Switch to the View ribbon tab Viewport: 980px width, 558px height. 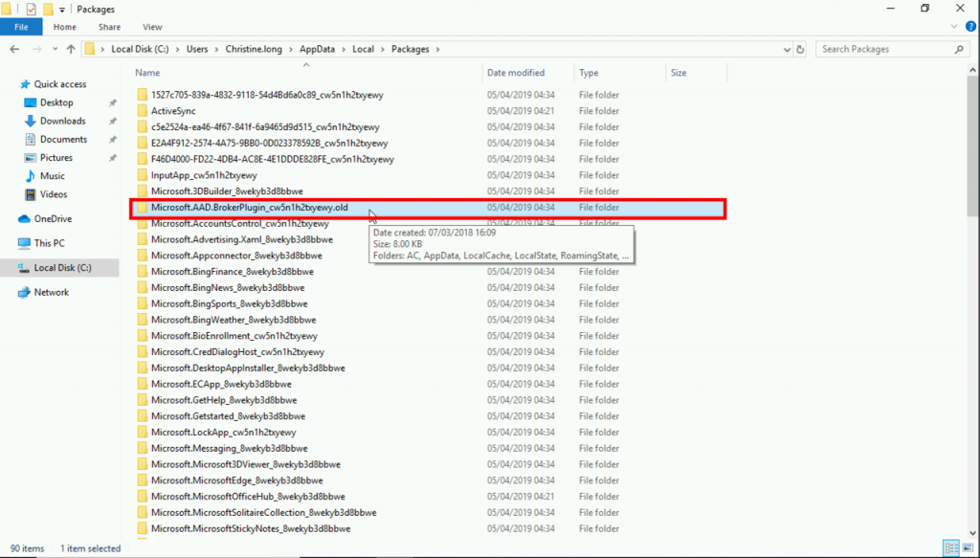point(152,27)
